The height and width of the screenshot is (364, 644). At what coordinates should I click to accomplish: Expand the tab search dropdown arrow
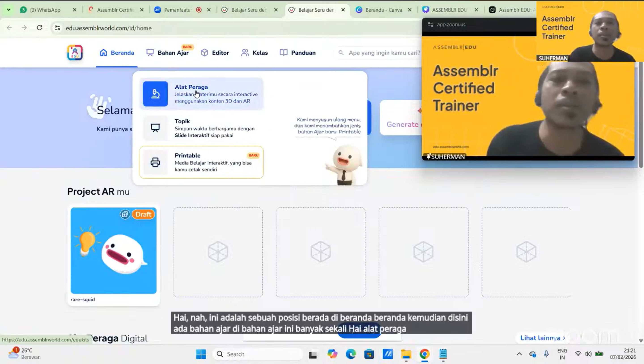pos(9,10)
